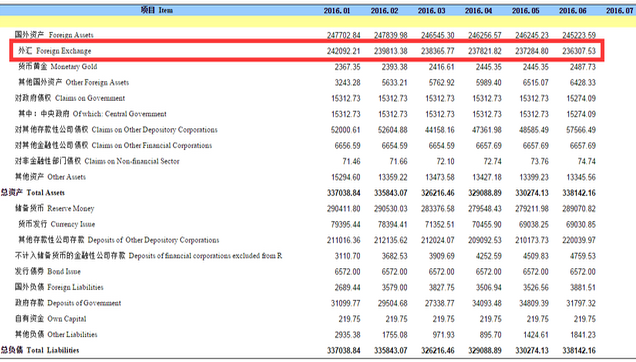Select Total Assets value 326216.46
The image size is (636, 362).
tap(437, 193)
